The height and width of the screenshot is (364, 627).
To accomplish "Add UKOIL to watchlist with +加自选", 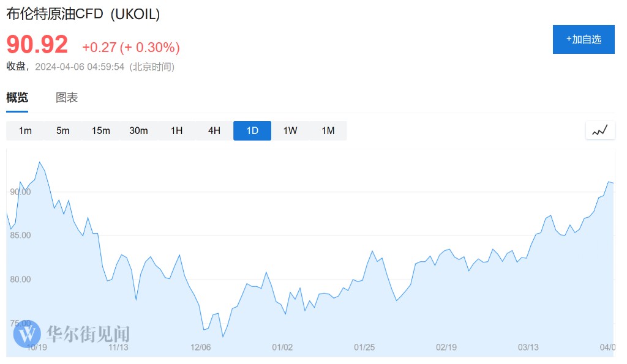I will 583,39.
